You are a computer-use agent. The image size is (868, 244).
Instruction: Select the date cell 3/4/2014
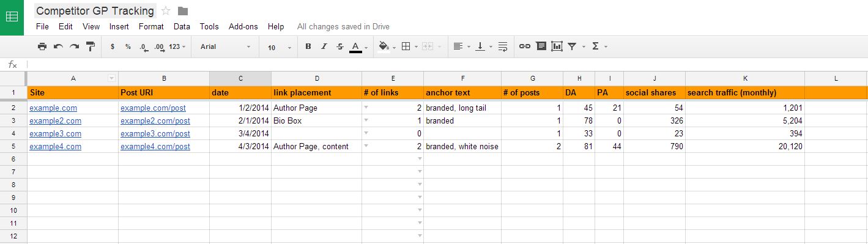pos(240,134)
